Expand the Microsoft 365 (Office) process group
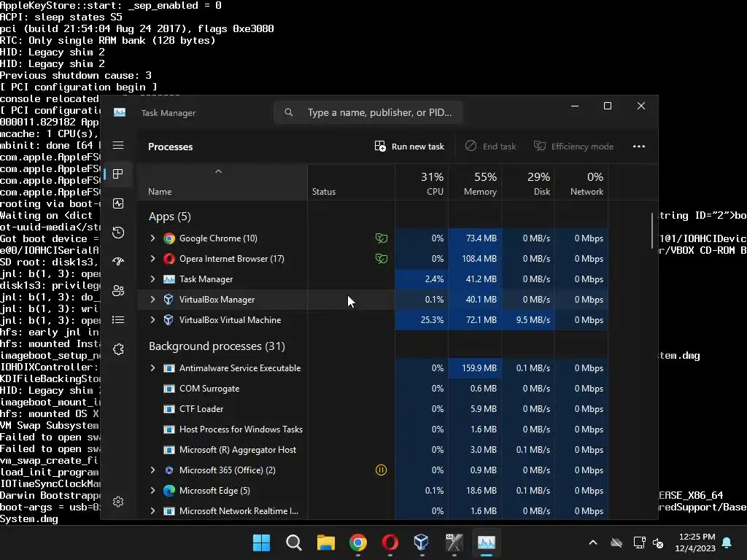The height and width of the screenshot is (560, 747). 152,470
